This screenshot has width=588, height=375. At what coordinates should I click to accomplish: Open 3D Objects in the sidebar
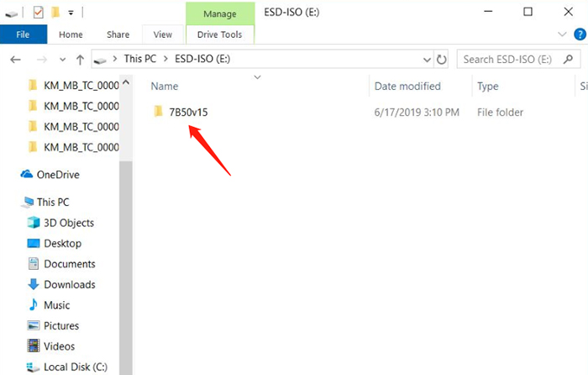(x=69, y=223)
